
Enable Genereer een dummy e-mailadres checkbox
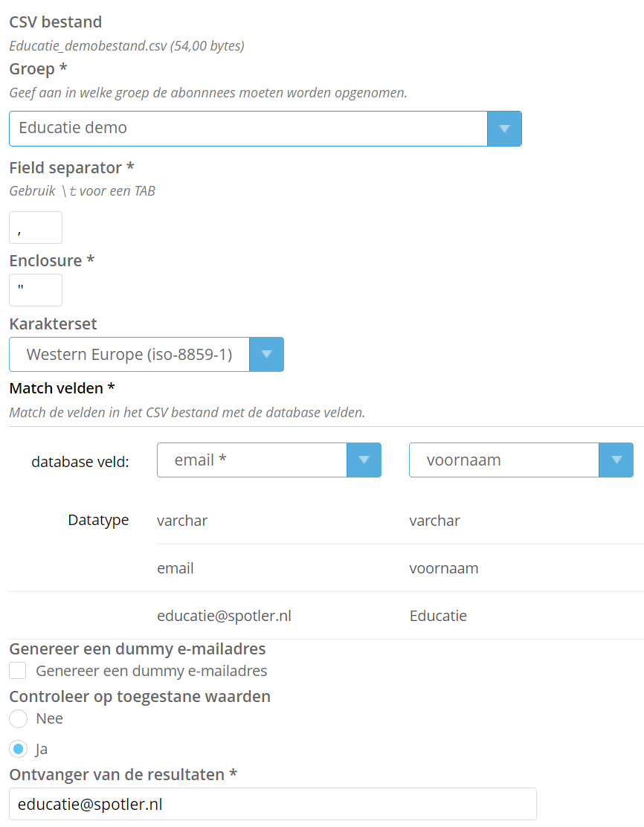coord(18,671)
